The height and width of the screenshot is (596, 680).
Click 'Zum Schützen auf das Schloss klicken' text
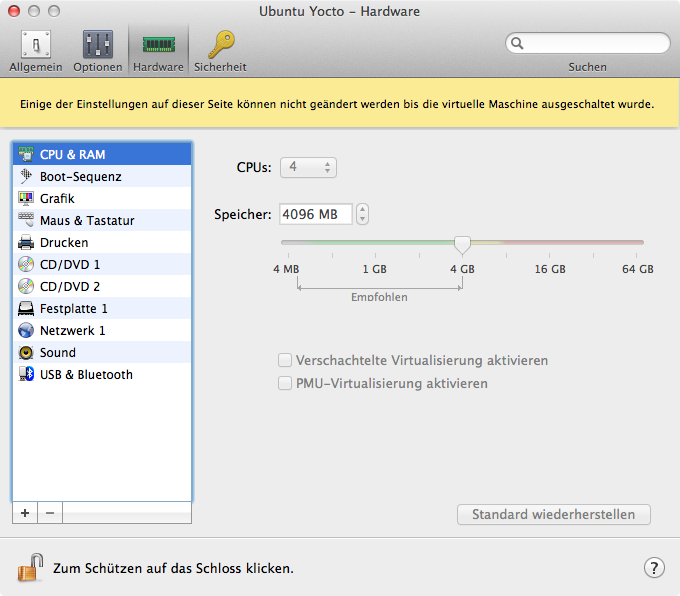(173, 568)
